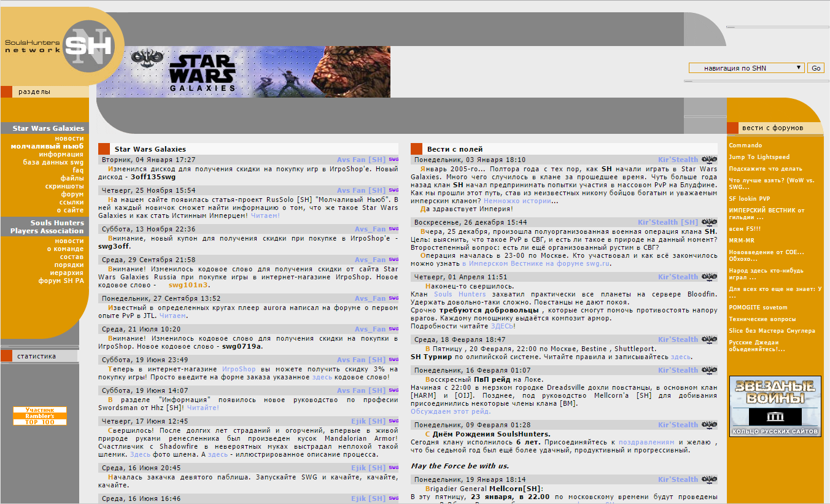Click Читайте! link about Swordsman guide
Screen dimensions: 830x504
tap(203, 408)
